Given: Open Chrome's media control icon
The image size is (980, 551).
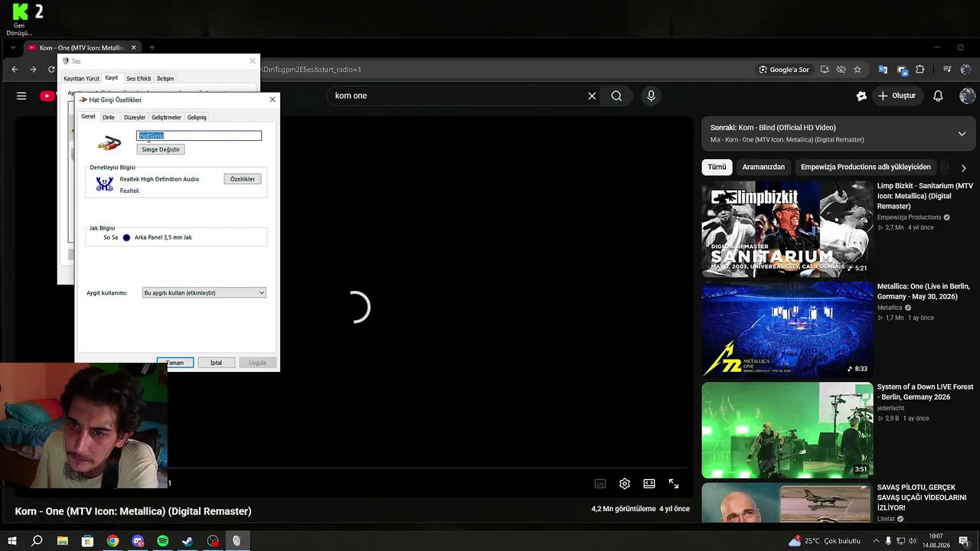Looking at the screenshot, I should pyautogui.click(x=947, y=69).
